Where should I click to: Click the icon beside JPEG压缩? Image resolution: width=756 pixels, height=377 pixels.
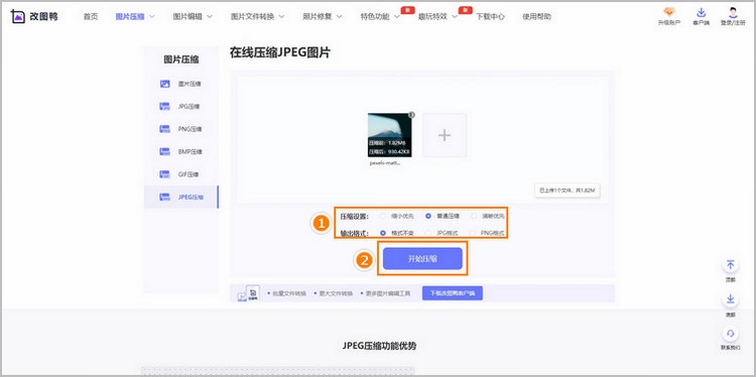click(165, 197)
